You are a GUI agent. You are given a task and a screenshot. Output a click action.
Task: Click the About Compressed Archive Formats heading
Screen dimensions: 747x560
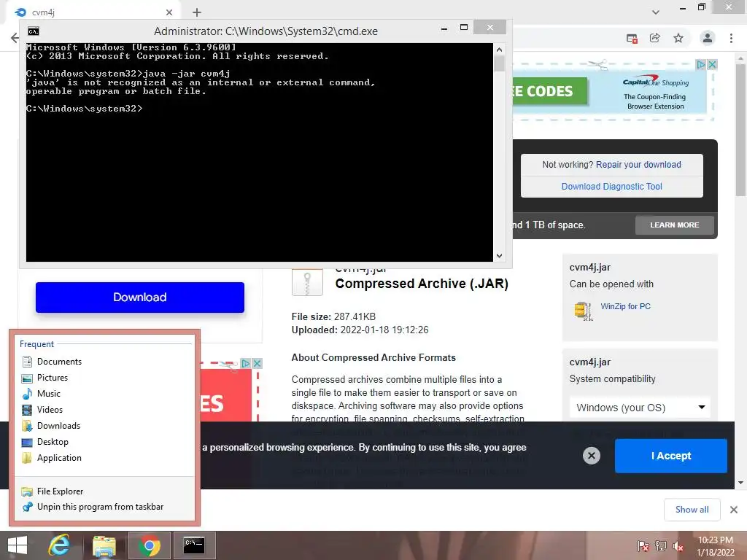373,357
